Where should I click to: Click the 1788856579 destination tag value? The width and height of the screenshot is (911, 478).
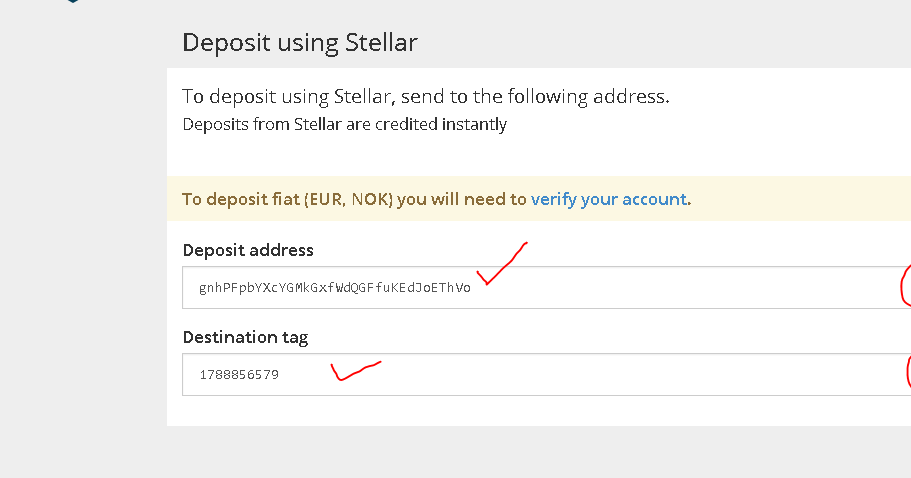[239, 375]
